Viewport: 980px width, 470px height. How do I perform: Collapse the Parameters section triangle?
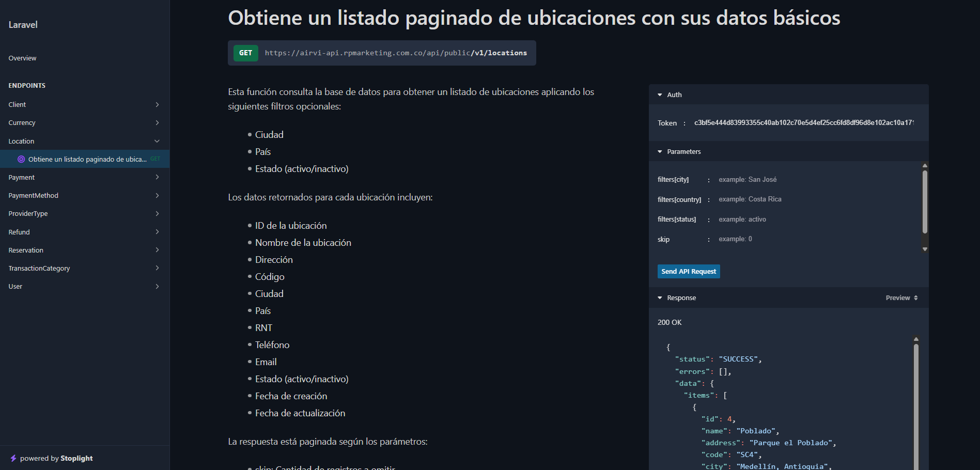coord(660,152)
